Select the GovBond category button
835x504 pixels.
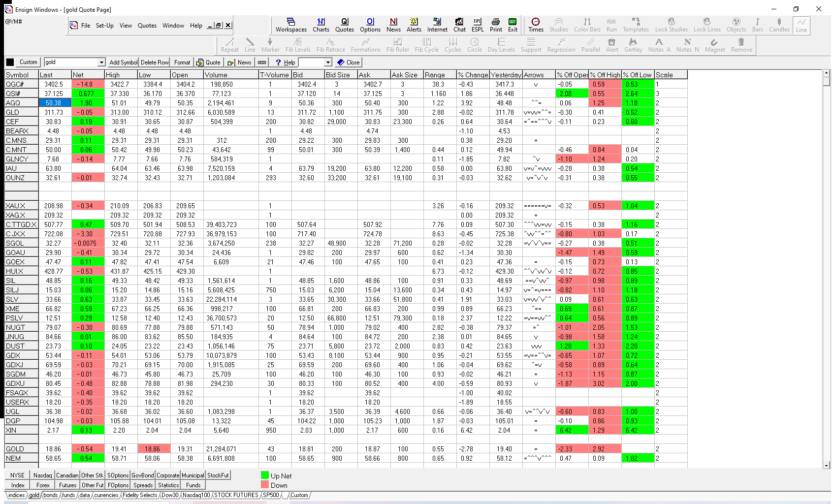(x=142, y=475)
